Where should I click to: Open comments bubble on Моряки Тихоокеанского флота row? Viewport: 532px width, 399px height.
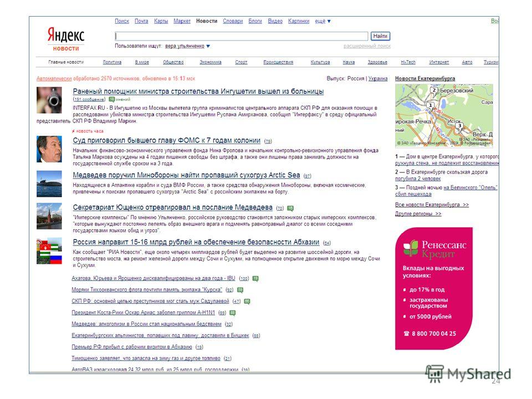240,290
